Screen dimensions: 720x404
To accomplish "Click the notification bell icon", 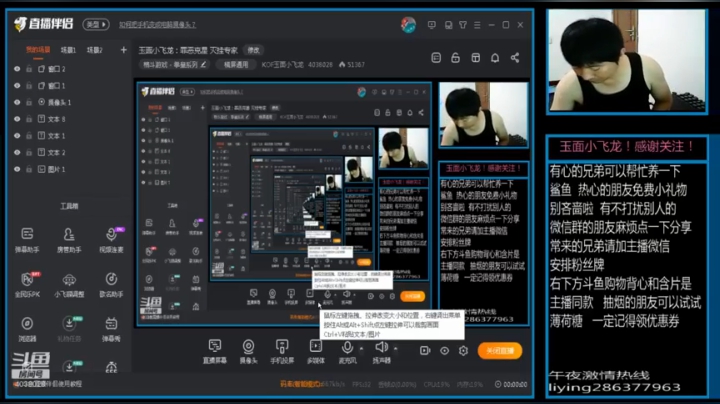I will point(495,58).
